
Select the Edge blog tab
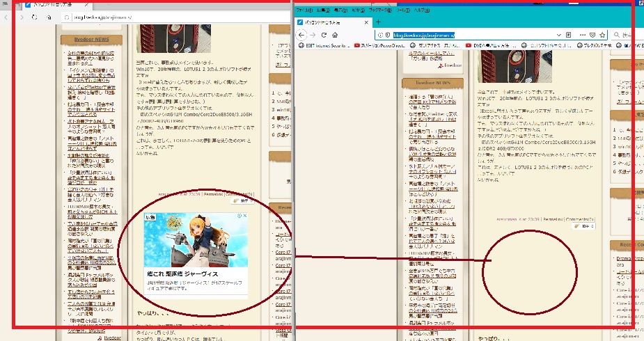pyautogui.click(x=57, y=5)
